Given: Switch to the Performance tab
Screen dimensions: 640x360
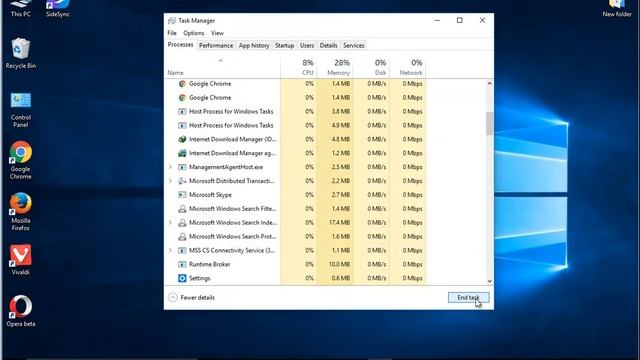Looking at the screenshot, I should 216,45.
